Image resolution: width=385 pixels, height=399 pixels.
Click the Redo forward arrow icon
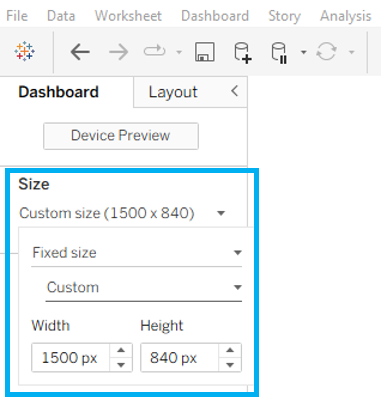tap(119, 52)
